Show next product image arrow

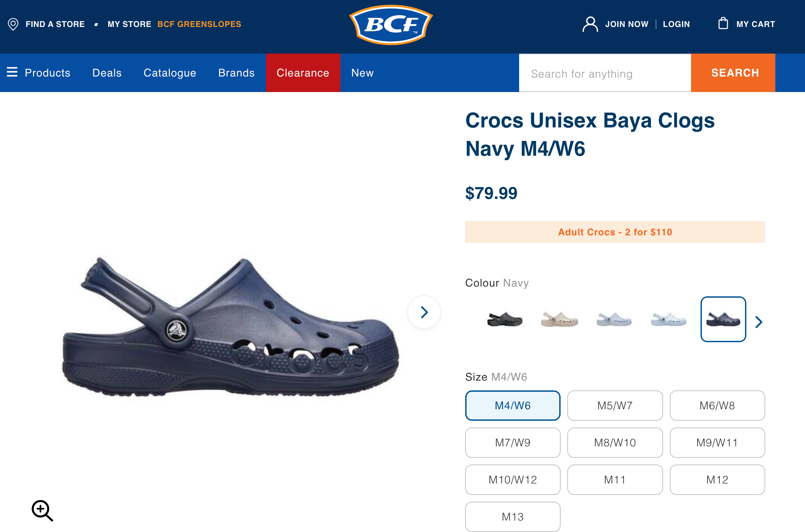424,312
